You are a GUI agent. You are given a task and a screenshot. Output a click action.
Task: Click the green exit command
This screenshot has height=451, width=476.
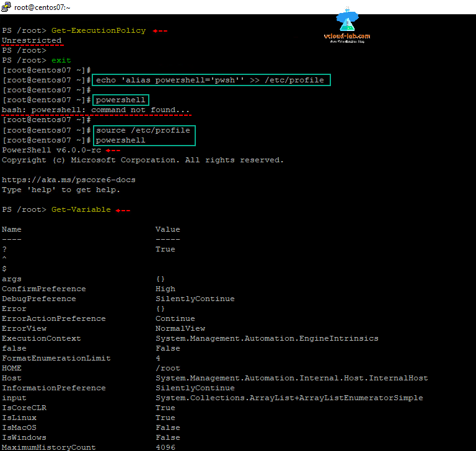point(61,60)
